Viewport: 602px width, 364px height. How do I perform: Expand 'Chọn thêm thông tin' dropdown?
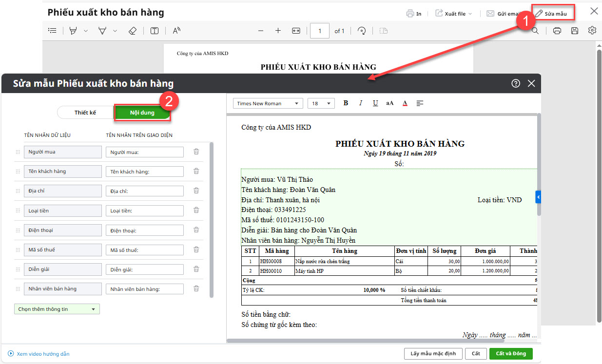pos(57,309)
